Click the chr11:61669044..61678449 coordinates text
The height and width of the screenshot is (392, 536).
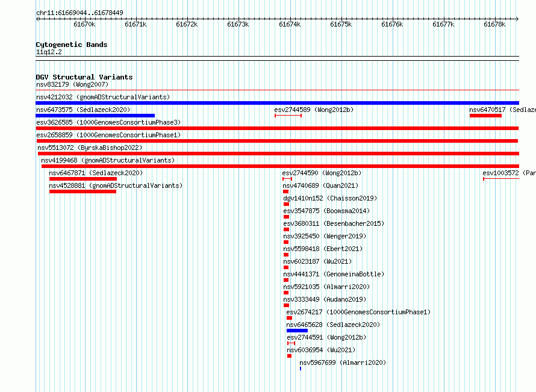click(x=79, y=13)
